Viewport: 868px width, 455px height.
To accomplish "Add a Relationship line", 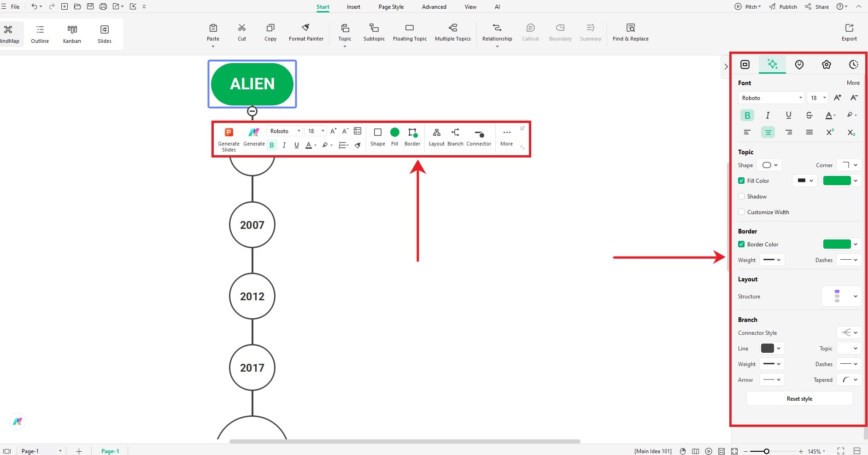I will [x=497, y=32].
